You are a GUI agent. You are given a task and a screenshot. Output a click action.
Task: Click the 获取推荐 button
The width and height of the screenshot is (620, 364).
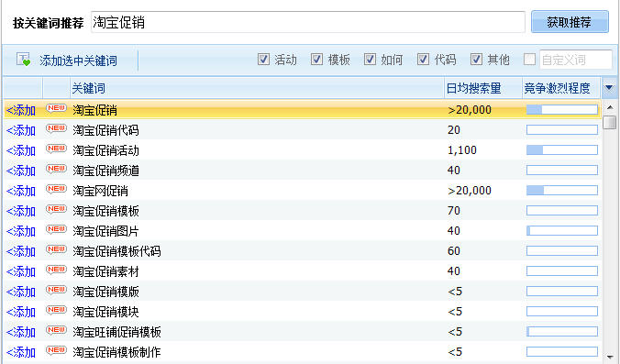pyautogui.click(x=570, y=22)
